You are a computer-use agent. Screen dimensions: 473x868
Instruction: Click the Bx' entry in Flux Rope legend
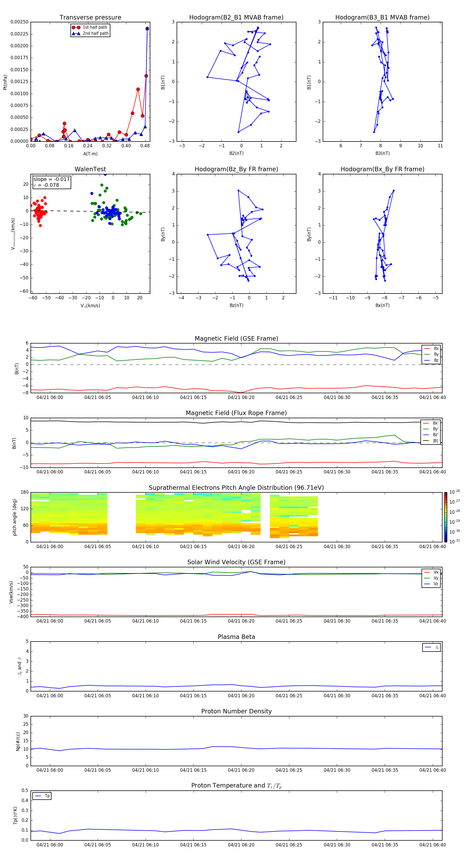(x=431, y=423)
